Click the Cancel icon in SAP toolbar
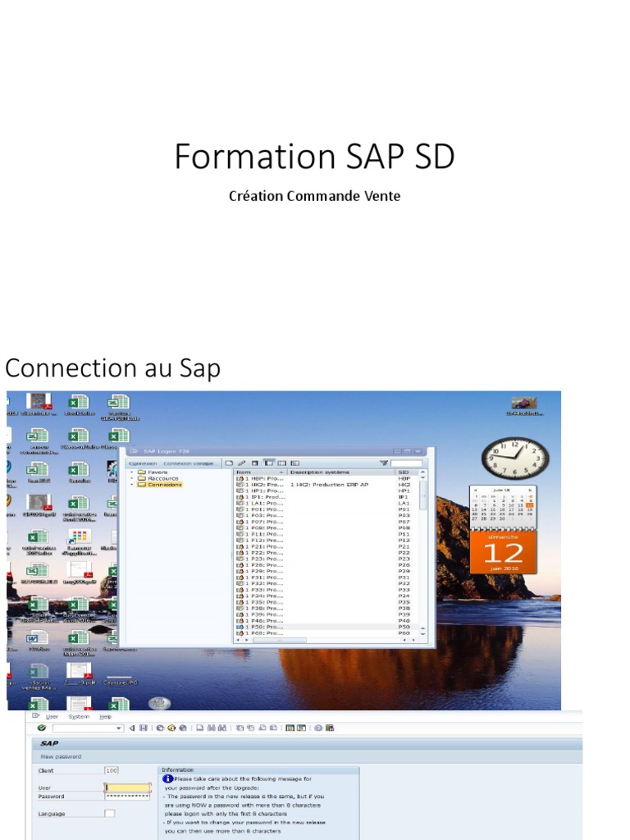The height and width of the screenshot is (840, 630). click(183, 728)
